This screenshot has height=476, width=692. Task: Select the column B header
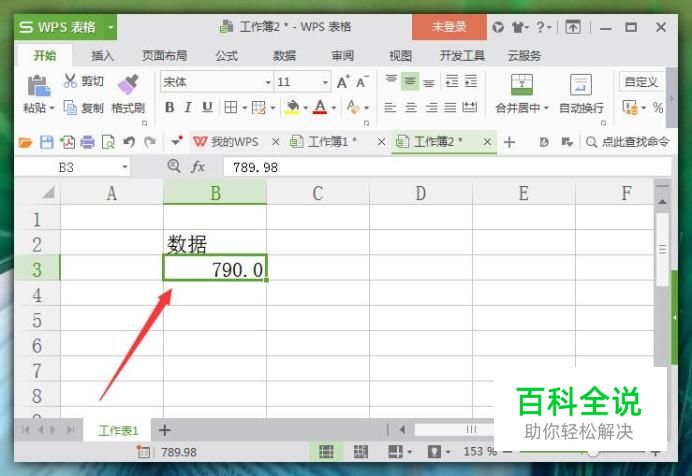click(x=215, y=193)
